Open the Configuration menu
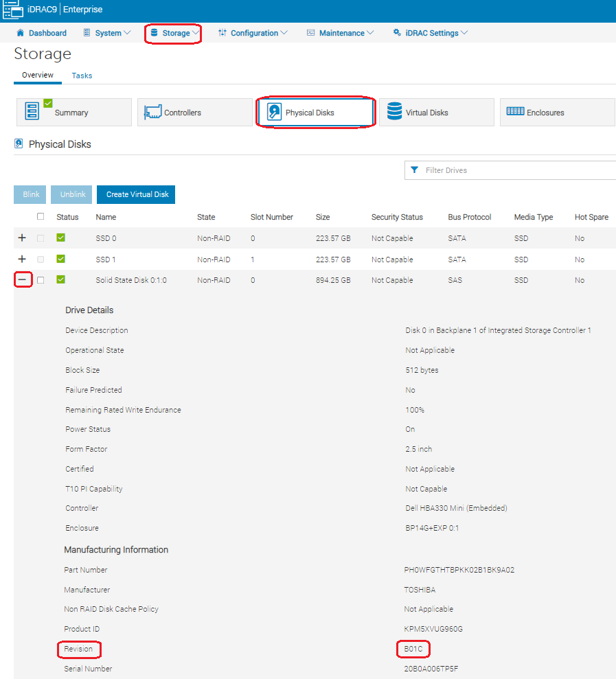Image resolution: width=616 pixels, height=679 pixels. coord(253,33)
